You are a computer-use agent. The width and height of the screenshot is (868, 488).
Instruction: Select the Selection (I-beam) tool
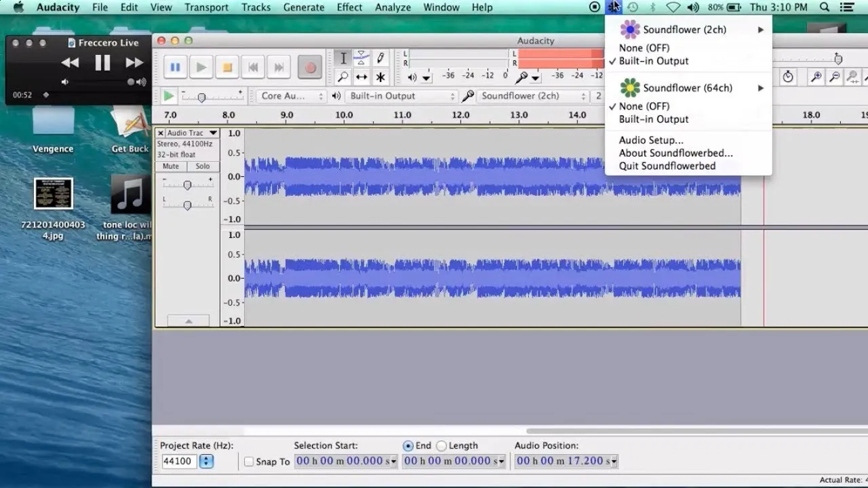tap(343, 58)
